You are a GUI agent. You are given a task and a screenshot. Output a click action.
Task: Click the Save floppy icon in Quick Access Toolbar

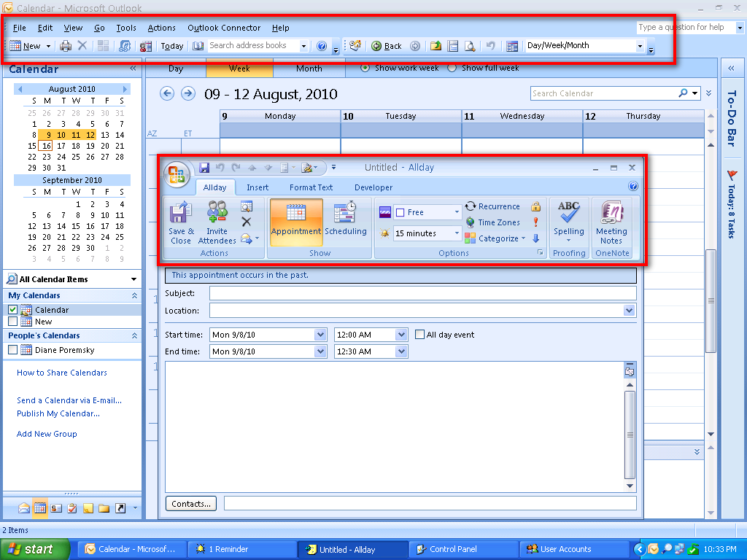pos(204,167)
